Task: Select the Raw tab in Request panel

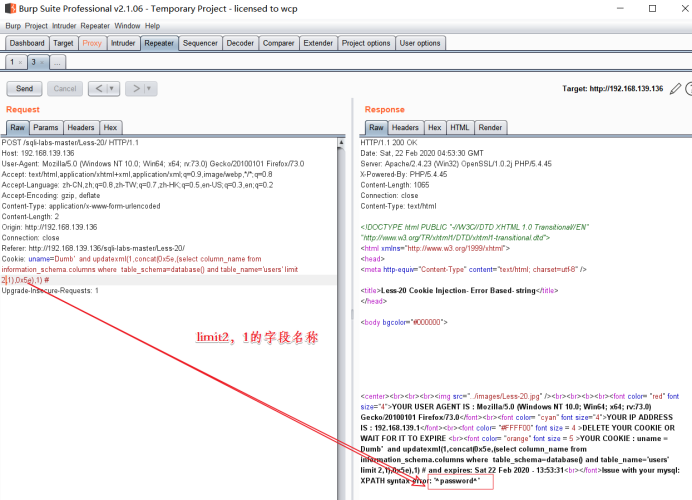Action: 18,128
